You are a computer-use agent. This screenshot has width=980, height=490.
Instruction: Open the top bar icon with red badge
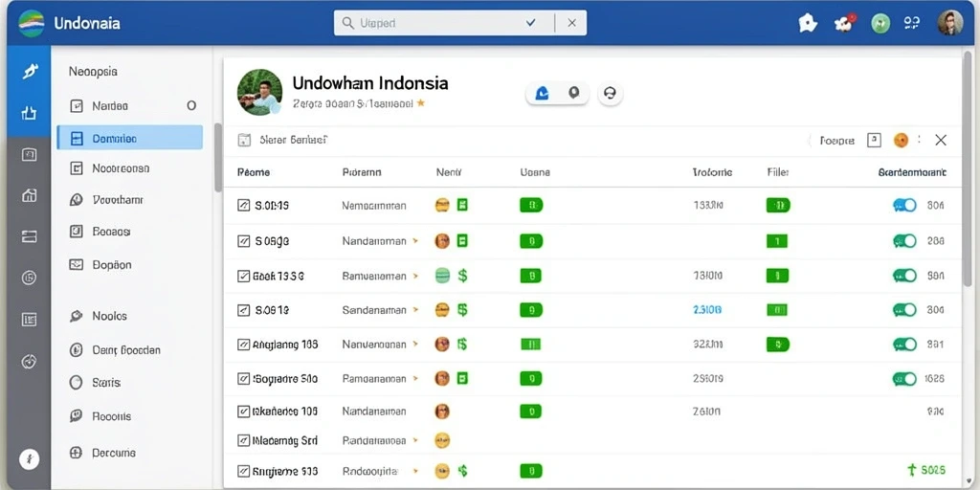coord(844,24)
